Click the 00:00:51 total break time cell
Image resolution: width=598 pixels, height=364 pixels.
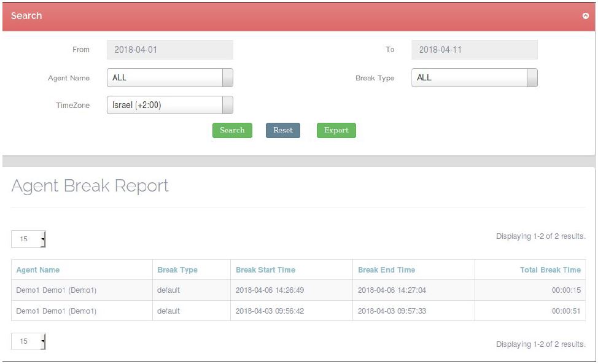(x=565, y=311)
